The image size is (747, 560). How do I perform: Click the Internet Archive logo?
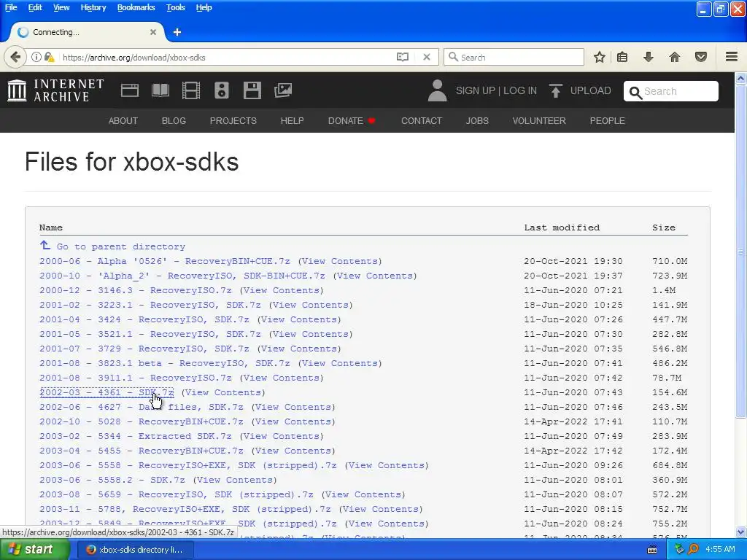55,90
